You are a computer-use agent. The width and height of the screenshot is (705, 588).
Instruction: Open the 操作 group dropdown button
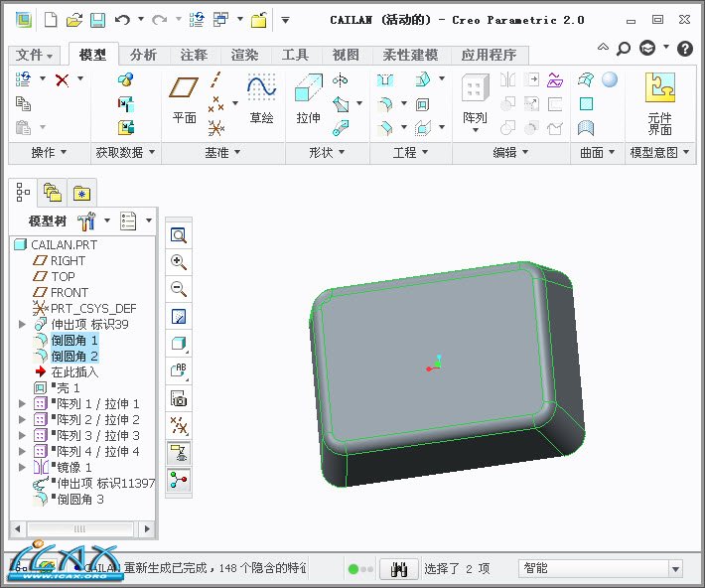click(x=49, y=152)
